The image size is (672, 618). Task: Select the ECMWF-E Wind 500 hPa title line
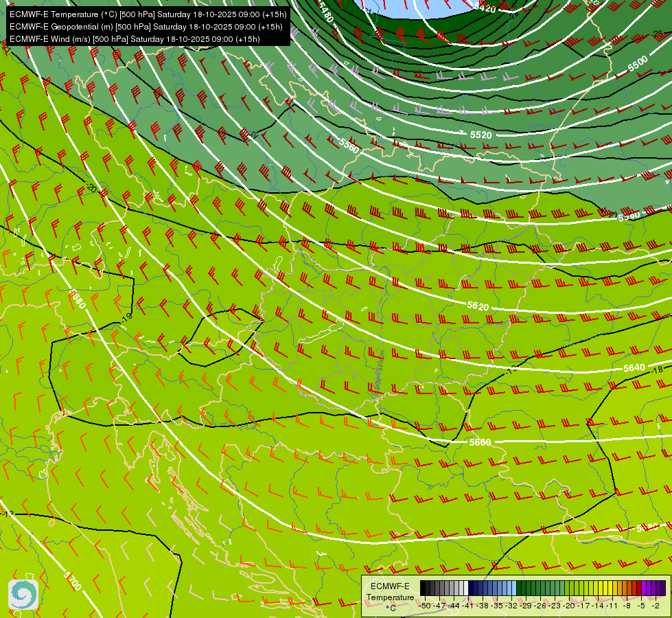coord(135,39)
